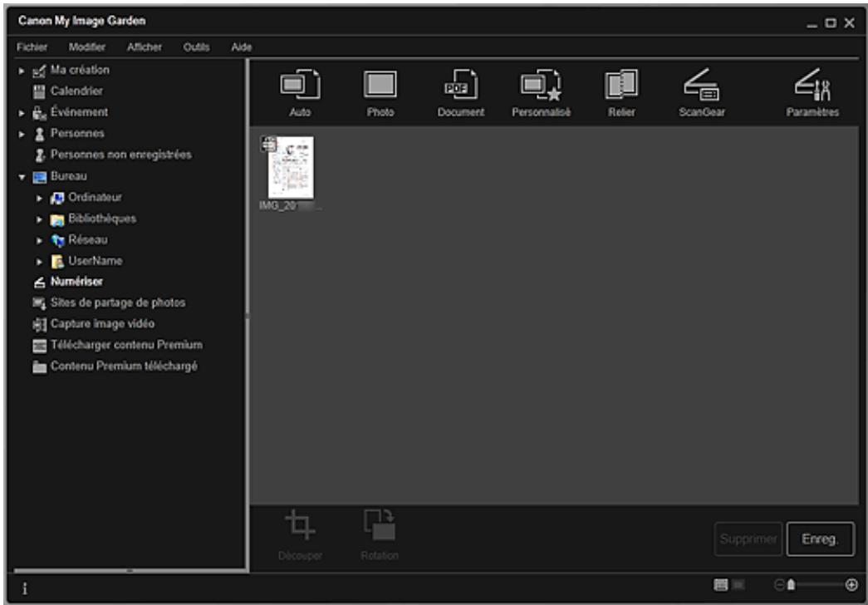This screenshot has height=605, width=868.
Task: Switch to details view in status bar
Action: click(x=737, y=585)
